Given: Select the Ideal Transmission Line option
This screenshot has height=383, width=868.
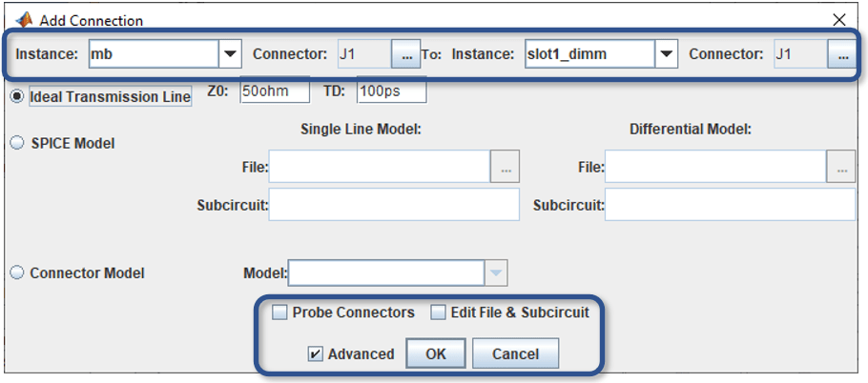Looking at the screenshot, I should tap(16, 96).
